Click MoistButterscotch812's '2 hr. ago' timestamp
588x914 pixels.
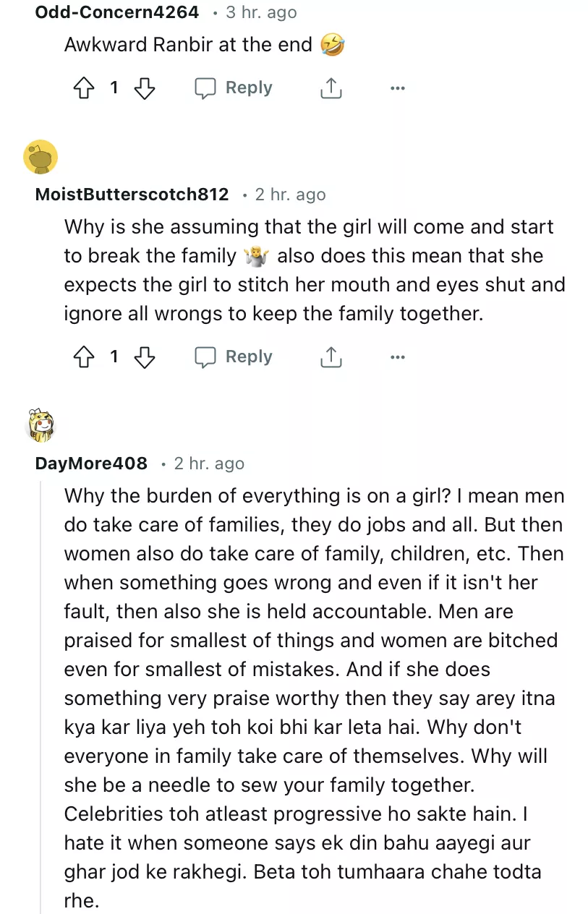point(290,195)
